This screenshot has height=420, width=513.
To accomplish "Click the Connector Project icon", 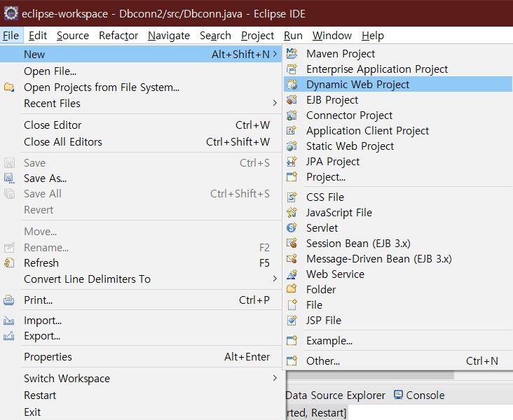I will point(292,115).
